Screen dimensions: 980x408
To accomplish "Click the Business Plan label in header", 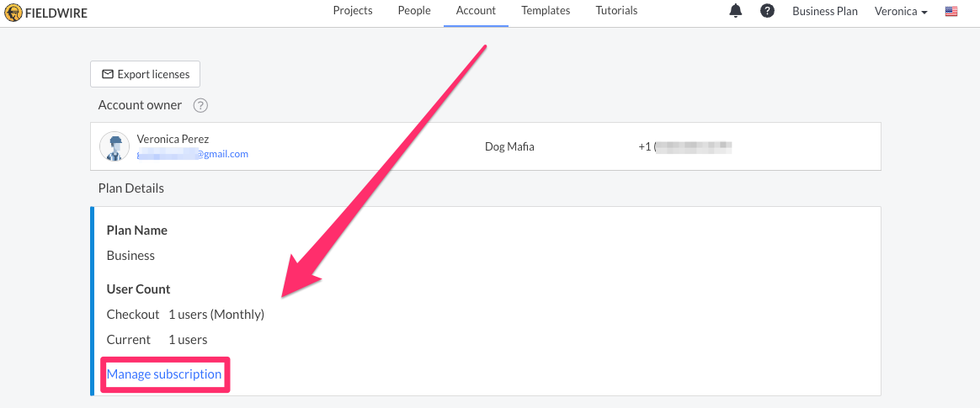I will coord(825,11).
